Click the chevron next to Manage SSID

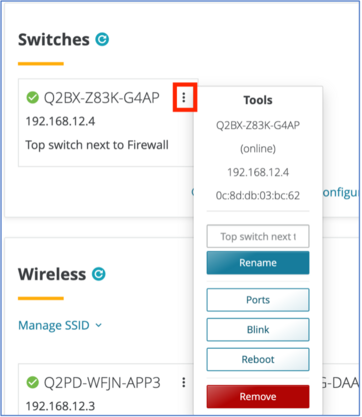[x=99, y=325]
